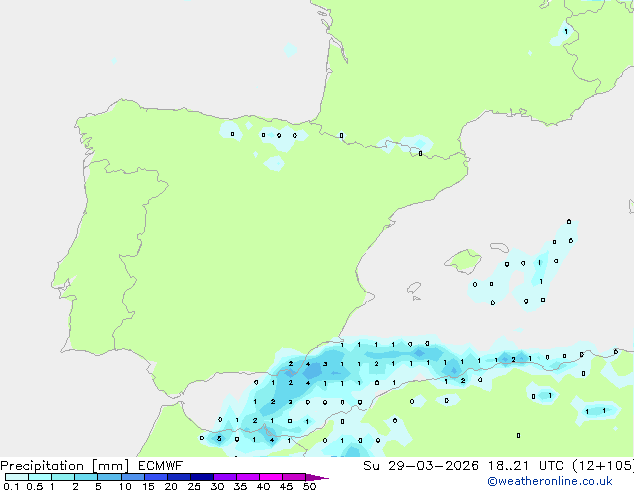Click the weatheronline.co.uk copyright link
Viewport: 634px width, 490px height.
click(550, 481)
